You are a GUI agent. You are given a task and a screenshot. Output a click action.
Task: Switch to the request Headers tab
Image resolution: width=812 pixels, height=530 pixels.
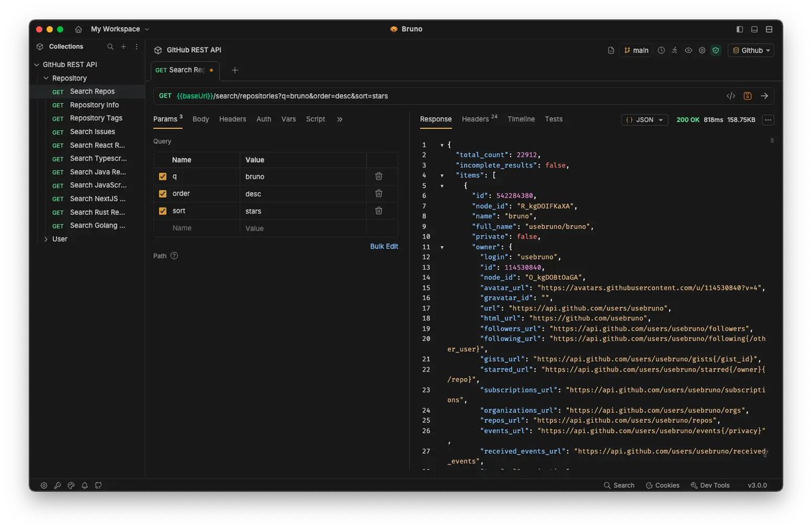coord(232,119)
